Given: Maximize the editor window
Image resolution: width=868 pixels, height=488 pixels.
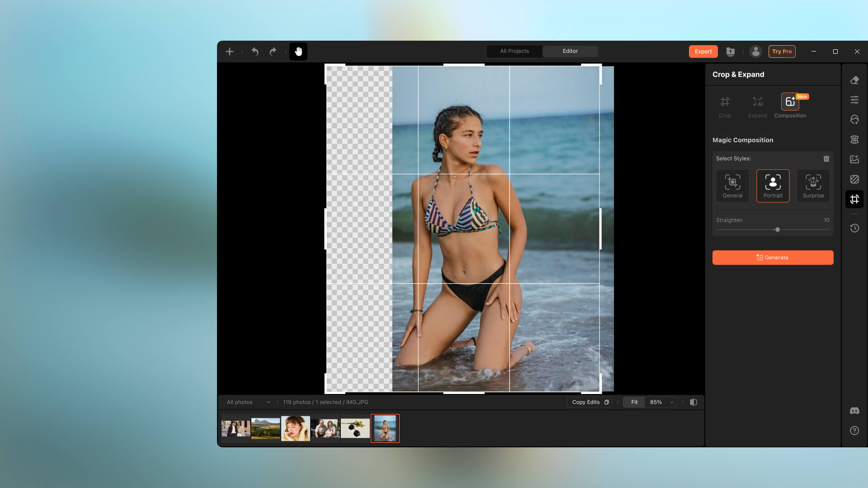Looking at the screenshot, I should 835,52.
